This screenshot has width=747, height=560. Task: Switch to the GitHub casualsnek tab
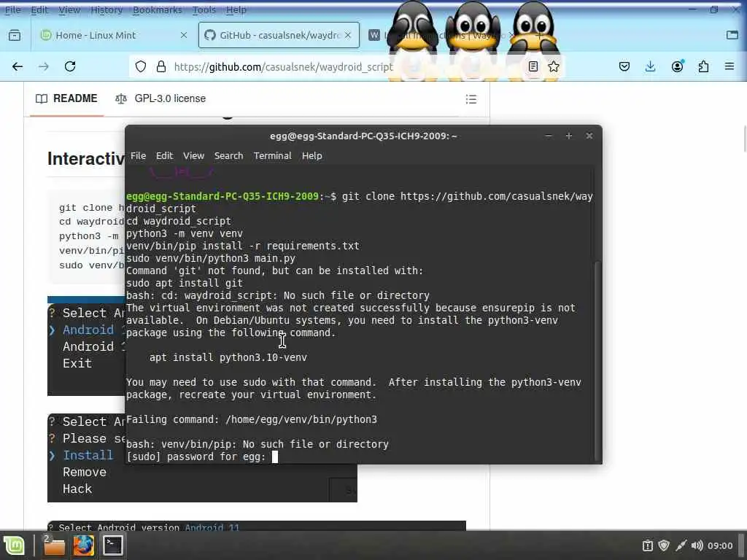point(279,35)
